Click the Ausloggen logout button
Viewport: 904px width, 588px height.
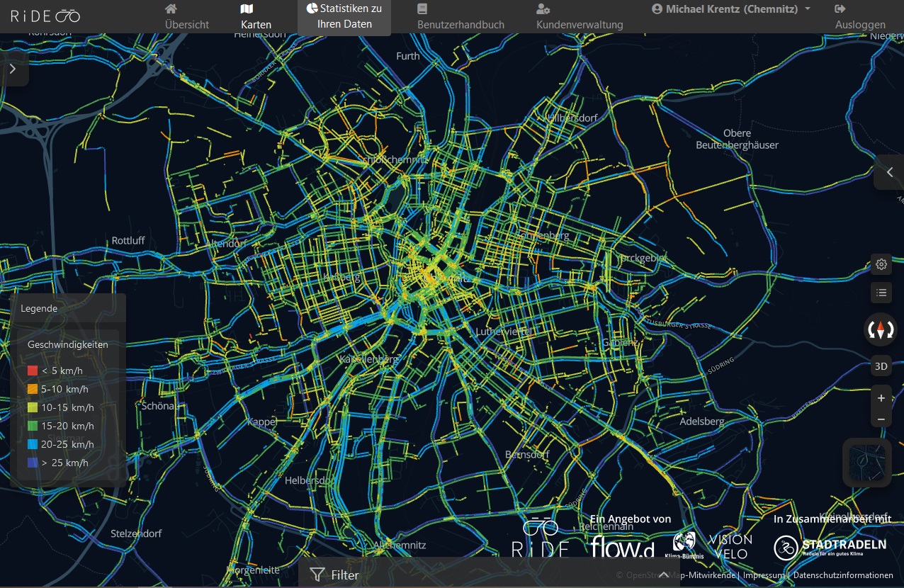[860, 17]
